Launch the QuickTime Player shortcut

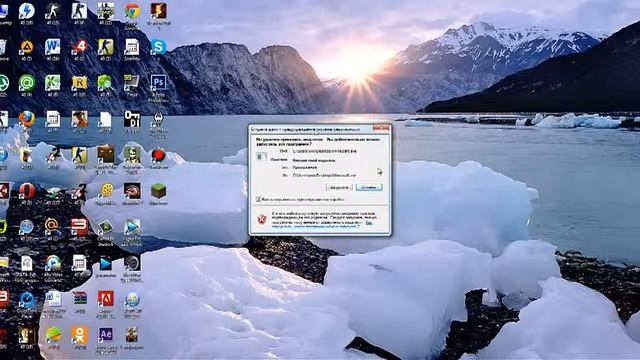[x=27, y=300]
